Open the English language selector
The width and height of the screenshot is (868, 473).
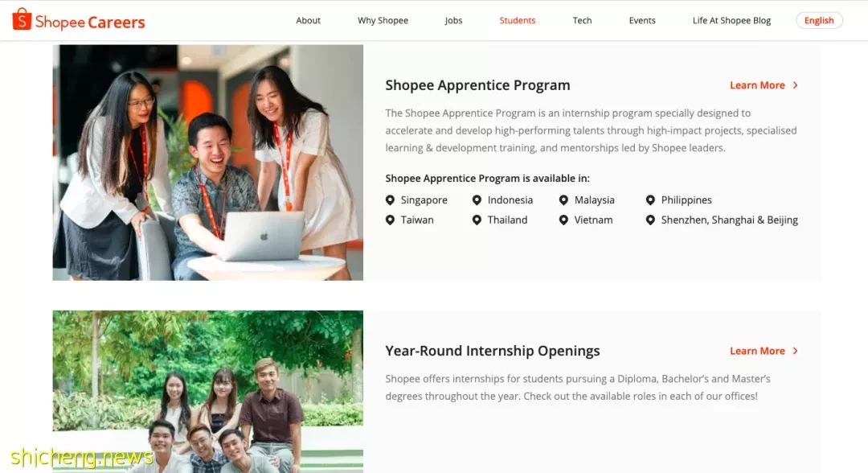coord(819,20)
